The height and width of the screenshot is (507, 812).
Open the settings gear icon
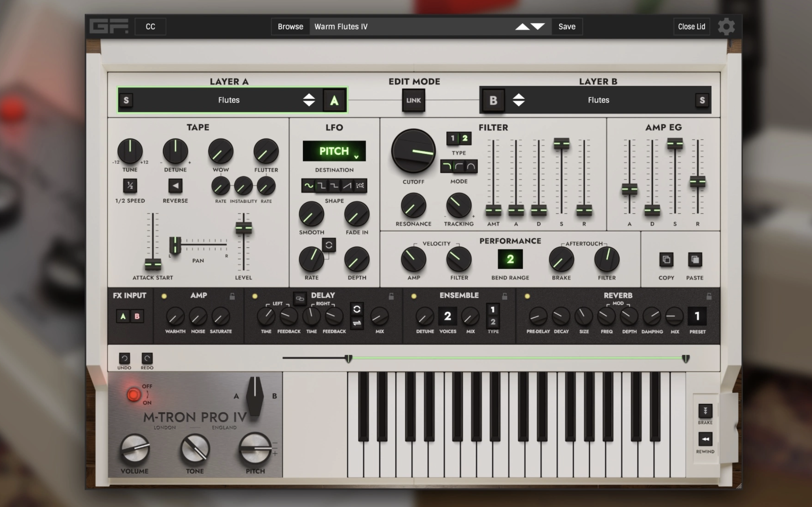pos(726,27)
